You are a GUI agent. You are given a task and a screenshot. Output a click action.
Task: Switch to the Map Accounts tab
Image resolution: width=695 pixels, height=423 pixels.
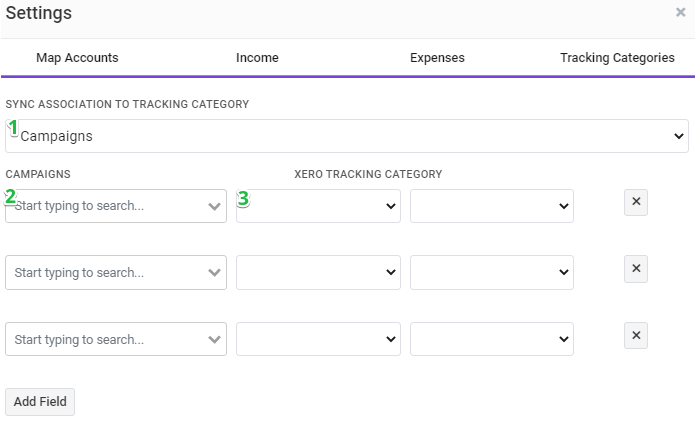pos(77,58)
